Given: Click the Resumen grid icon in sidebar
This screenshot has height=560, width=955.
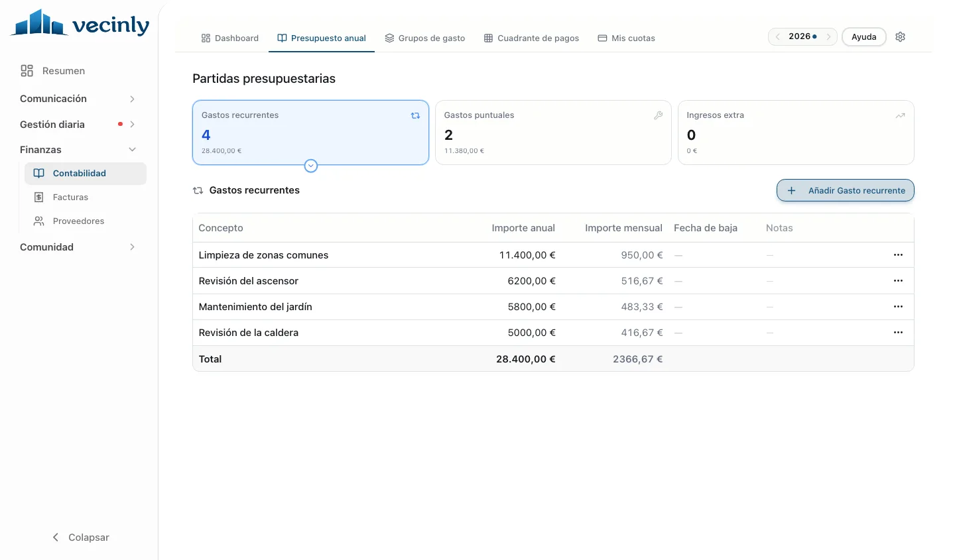Looking at the screenshot, I should tap(27, 71).
